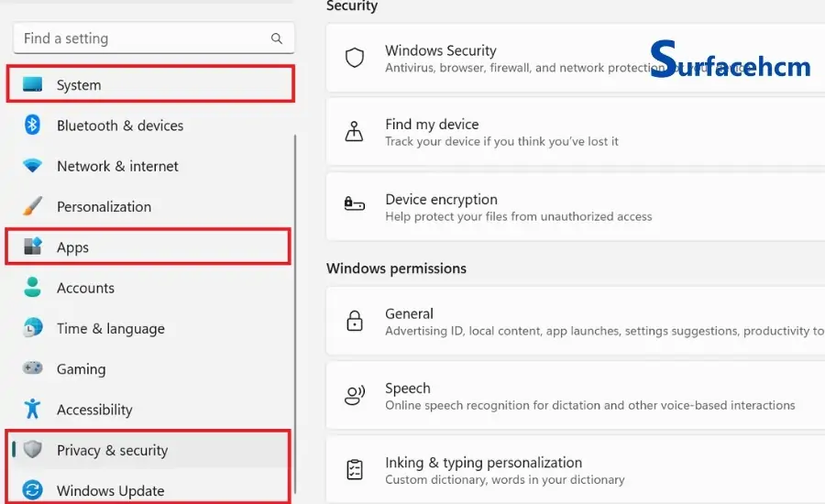The image size is (825, 504).
Task: Open Device encryption settings
Action: pos(576,207)
